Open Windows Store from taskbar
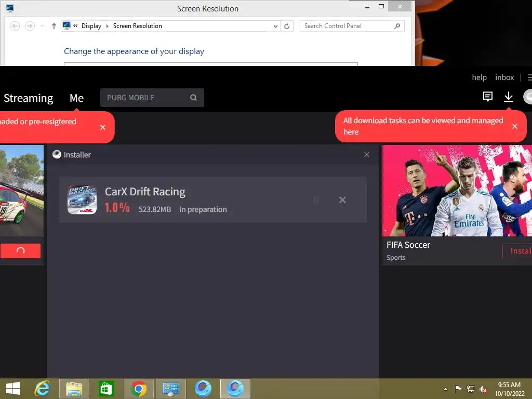This screenshot has height=399, width=532. coord(106,389)
